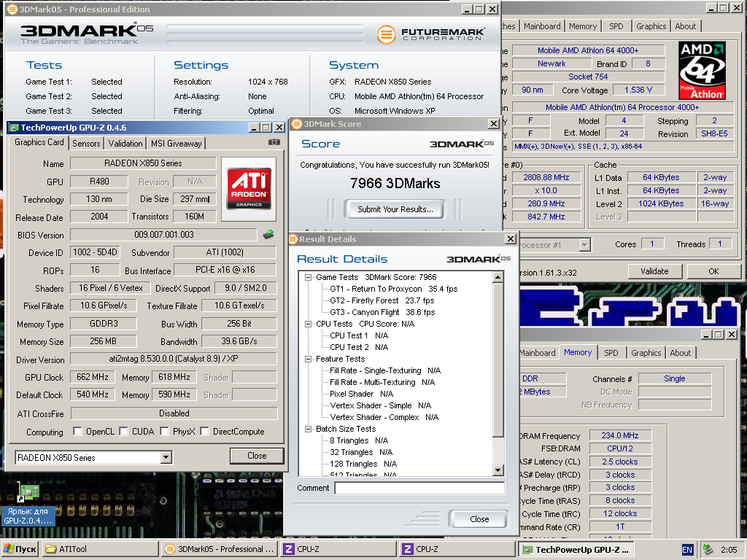The image size is (747, 560).
Task: Click the DRAM Frequency value 234.0 MHz
Action: pos(619,436)
